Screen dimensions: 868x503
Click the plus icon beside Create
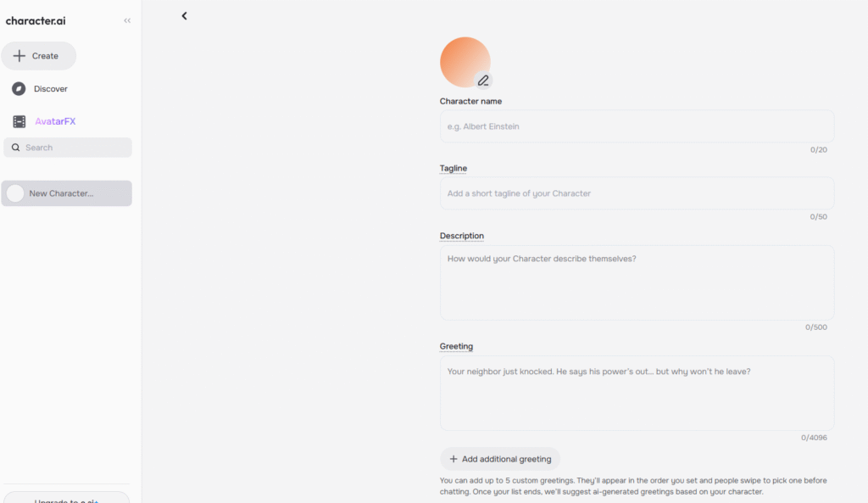coord(19,56)
